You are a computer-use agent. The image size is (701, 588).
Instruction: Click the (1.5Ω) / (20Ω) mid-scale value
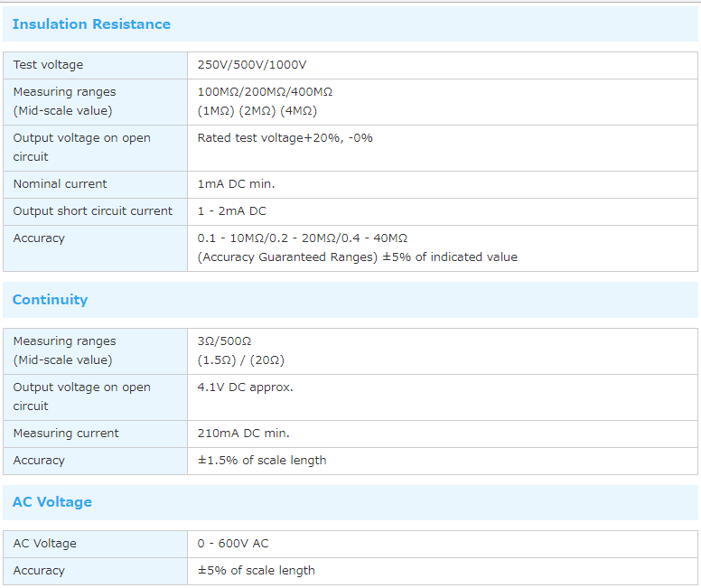pos(241,360)
